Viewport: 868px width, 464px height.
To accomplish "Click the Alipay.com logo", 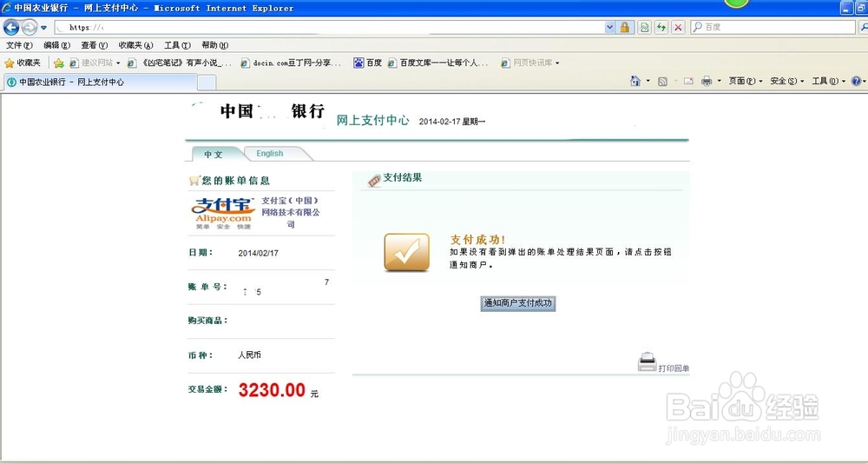I will pyautogui.click(x=223, y=214).
